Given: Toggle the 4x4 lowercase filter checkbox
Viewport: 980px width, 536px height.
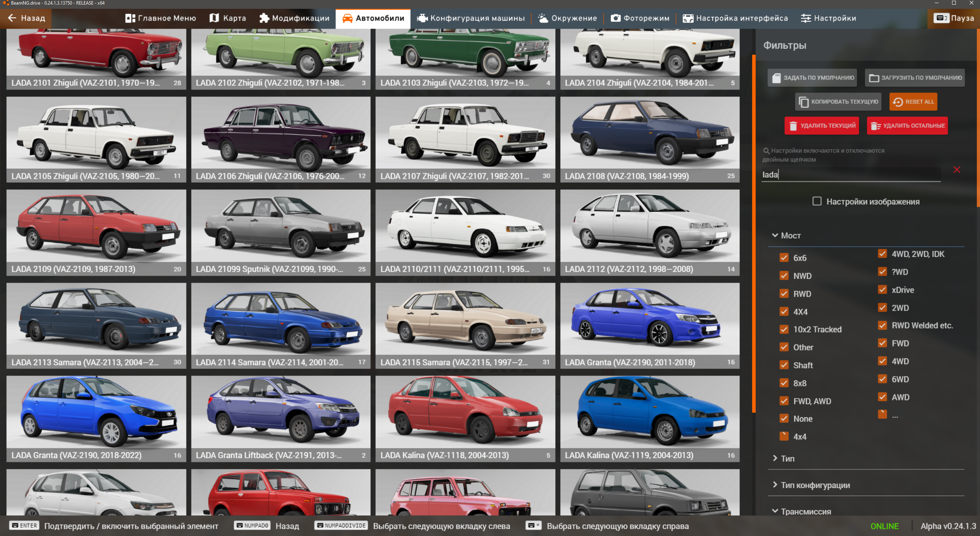Looking at the screenshot, I should tap(784, 436).
